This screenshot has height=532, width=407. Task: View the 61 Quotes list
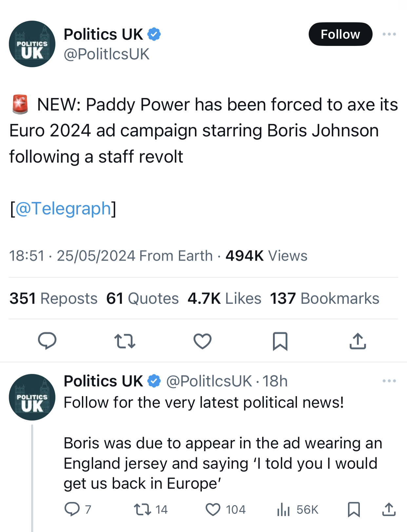(143, 298)
